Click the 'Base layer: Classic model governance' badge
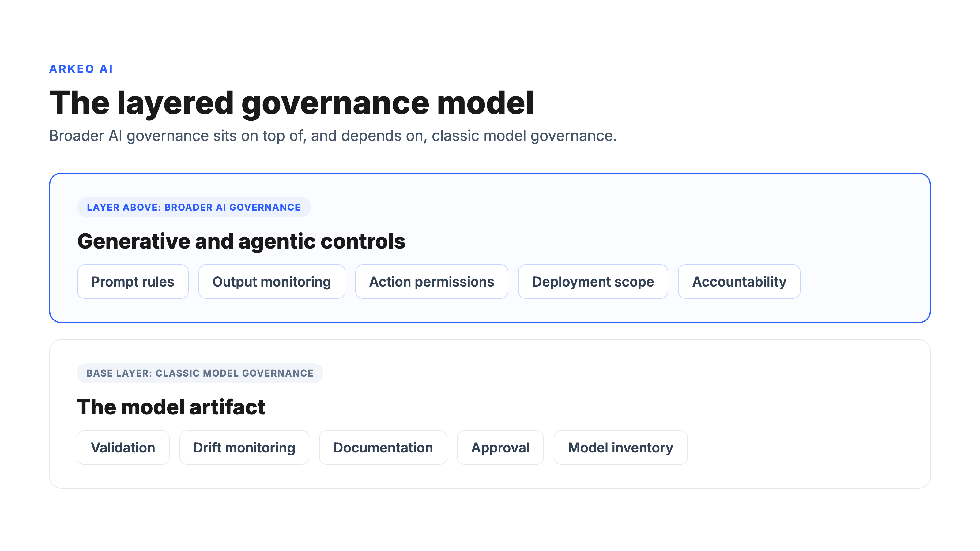 click(200, 373)
